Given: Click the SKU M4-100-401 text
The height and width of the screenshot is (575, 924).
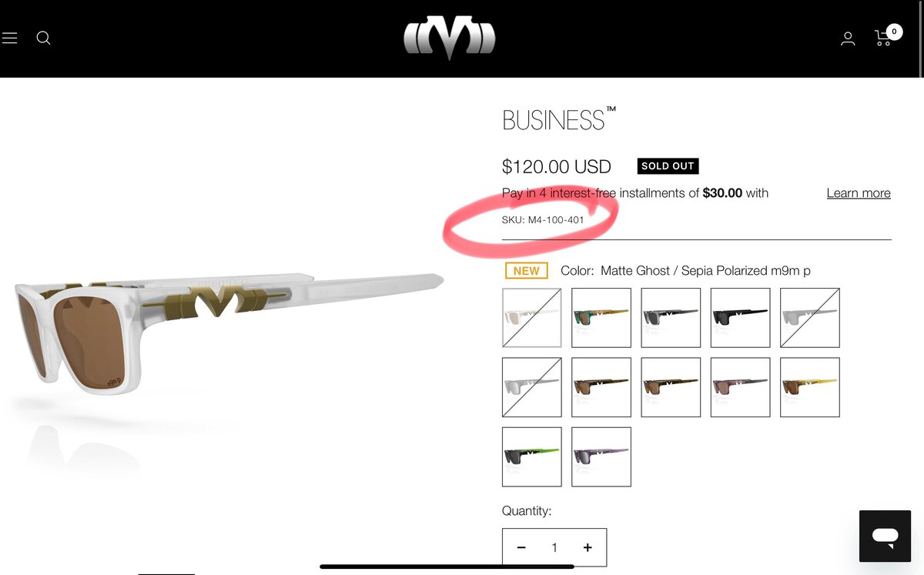Looking at the screenshot, I should click(543, 220).
